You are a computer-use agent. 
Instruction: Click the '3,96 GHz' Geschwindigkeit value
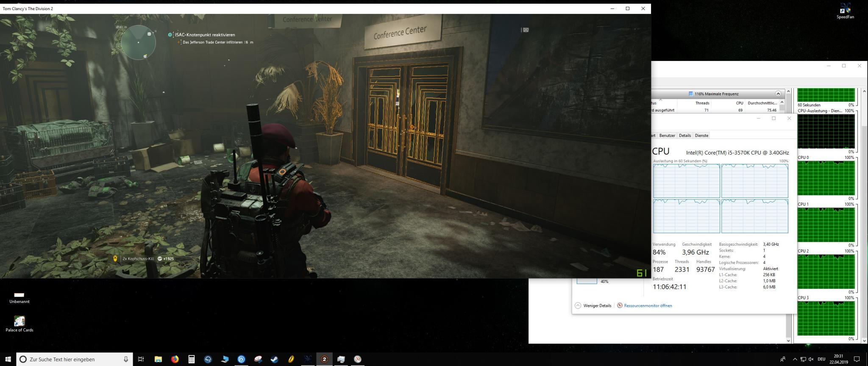pyautogui.click(x=695, y=252)
